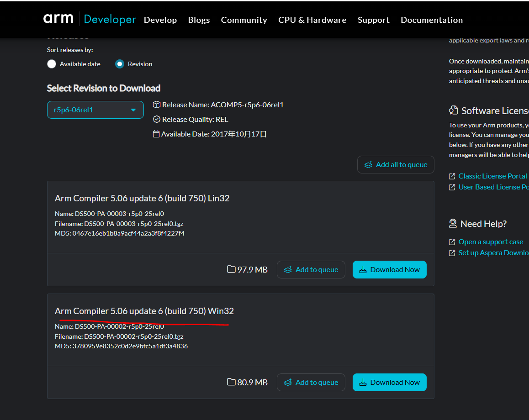Click the Arm logo in header
This screenshot has width=529, height=420.
(58, 19)
